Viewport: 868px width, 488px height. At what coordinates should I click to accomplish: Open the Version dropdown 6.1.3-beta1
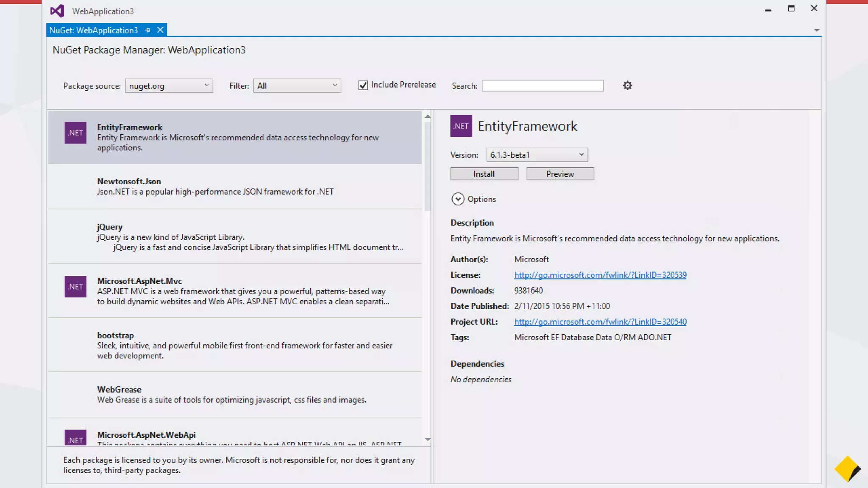pos(537,155)
